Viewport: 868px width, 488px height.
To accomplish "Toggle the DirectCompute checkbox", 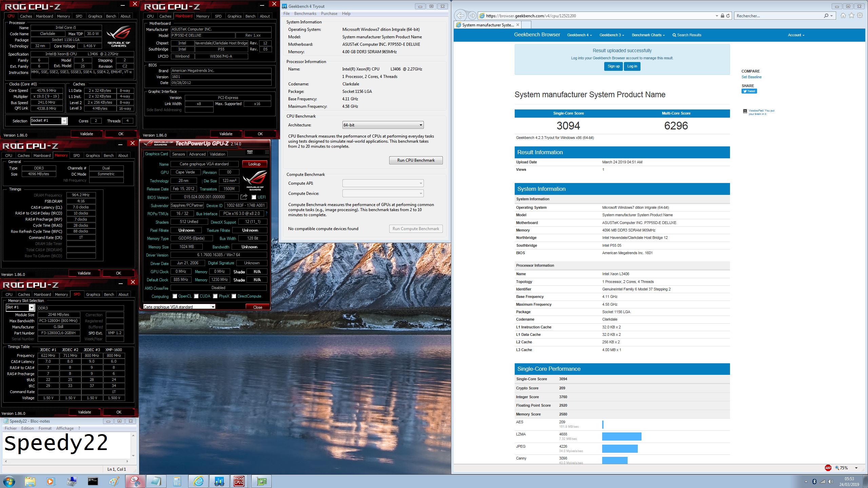I will click(234, 296).
